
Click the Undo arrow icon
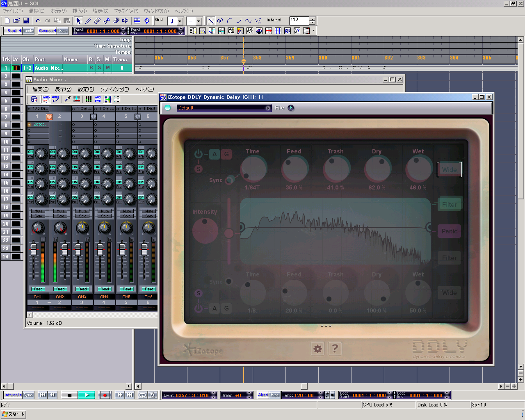pos(38,21)
